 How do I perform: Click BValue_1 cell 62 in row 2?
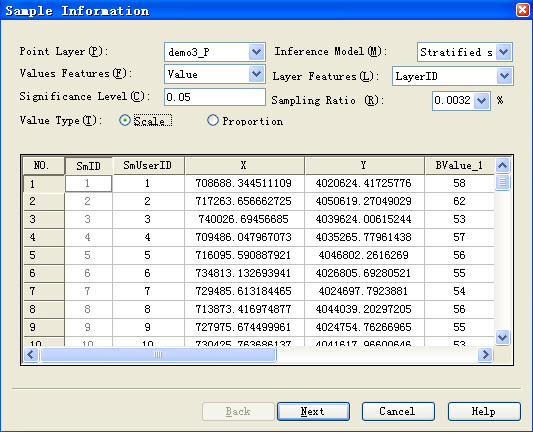(x=459, y=202)
